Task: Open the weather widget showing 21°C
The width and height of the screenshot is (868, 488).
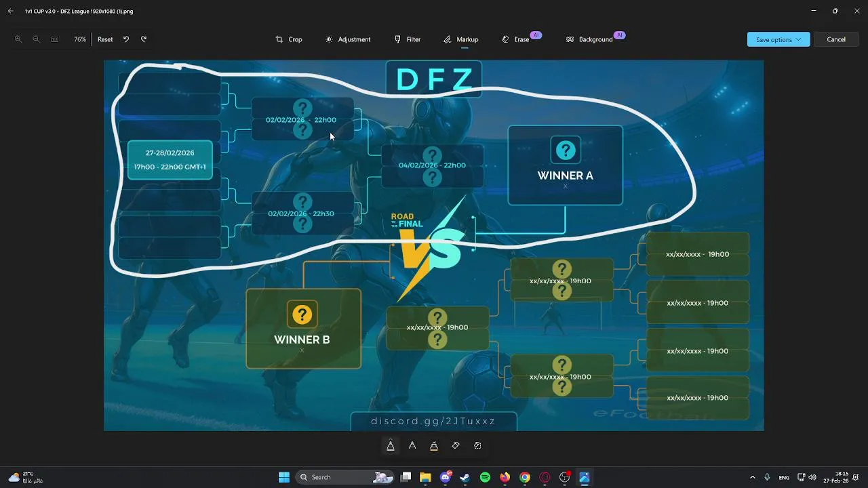Action: tap(25, 477)
